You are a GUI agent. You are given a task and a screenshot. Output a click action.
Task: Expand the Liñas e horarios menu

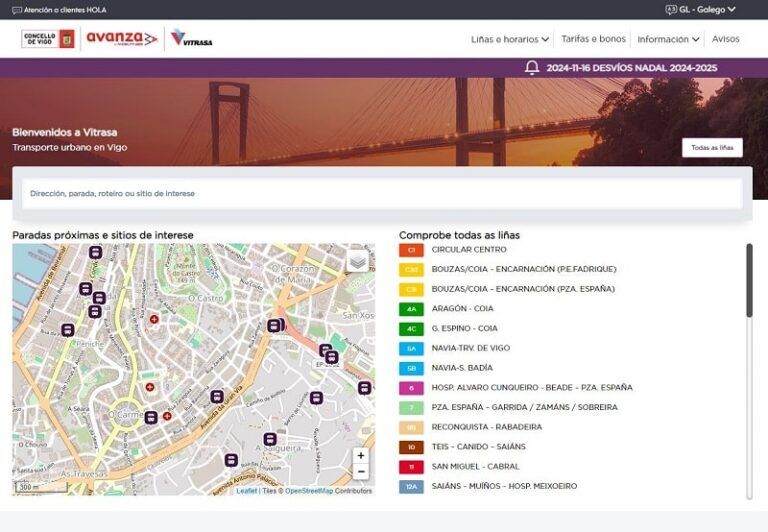click(x=509, y=39)
